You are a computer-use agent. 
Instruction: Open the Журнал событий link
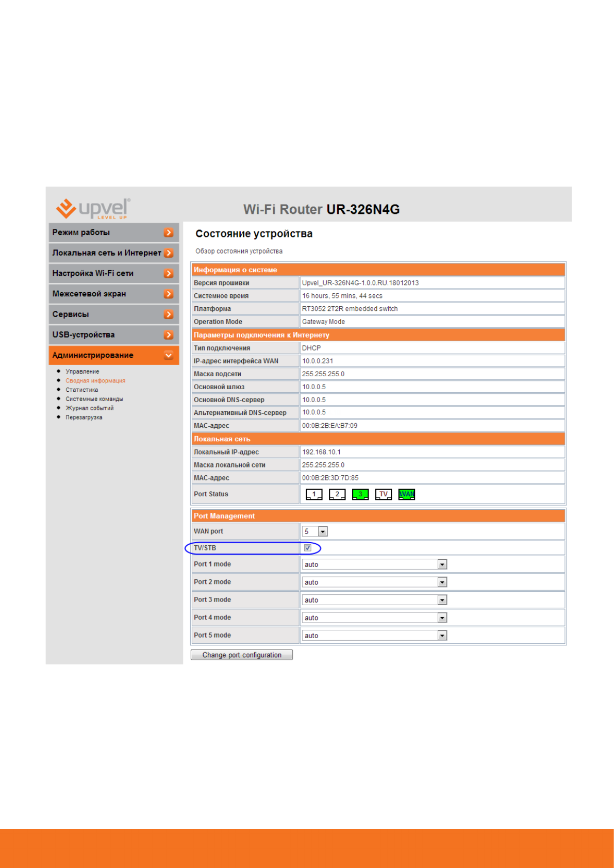(x=90, y=408)
